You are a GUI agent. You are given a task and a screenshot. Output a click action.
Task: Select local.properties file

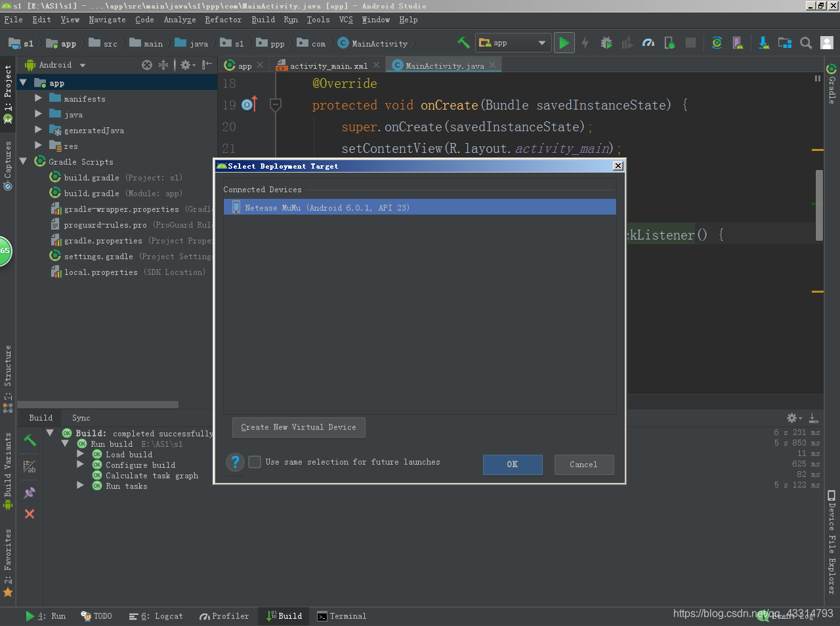[x=128, y=272]
